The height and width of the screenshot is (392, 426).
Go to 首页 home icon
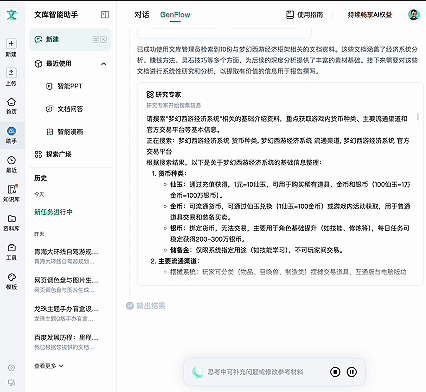tap(11, 102)
